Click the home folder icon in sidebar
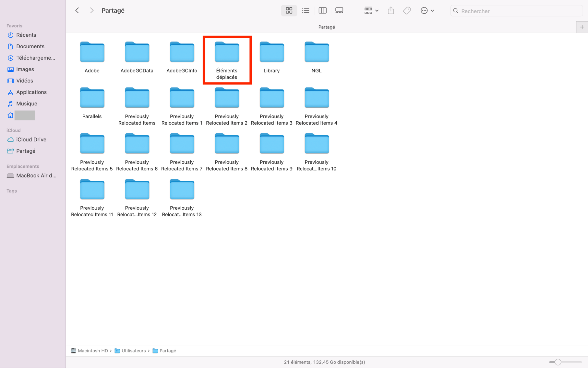Viewport: 588px width, 368px height. (x=10, y=115)
